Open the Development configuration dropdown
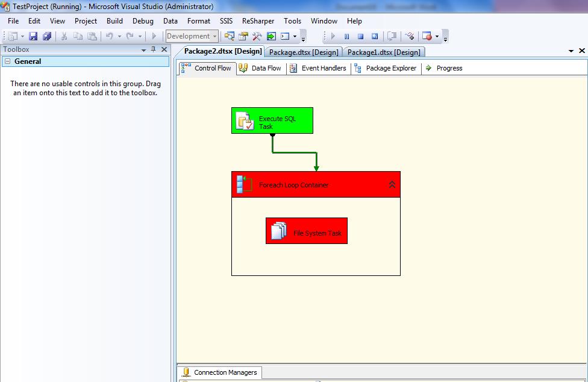This screenshot has height=382, width=588. pyautogui.click(x=214, y=36)
